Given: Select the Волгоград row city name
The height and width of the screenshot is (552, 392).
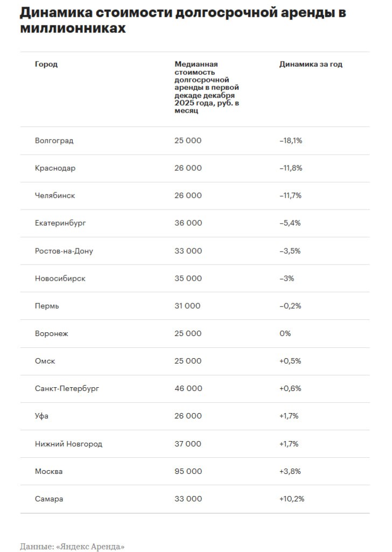Looking at the screenshot, I should pyautogui.click(x=54, y=141).
